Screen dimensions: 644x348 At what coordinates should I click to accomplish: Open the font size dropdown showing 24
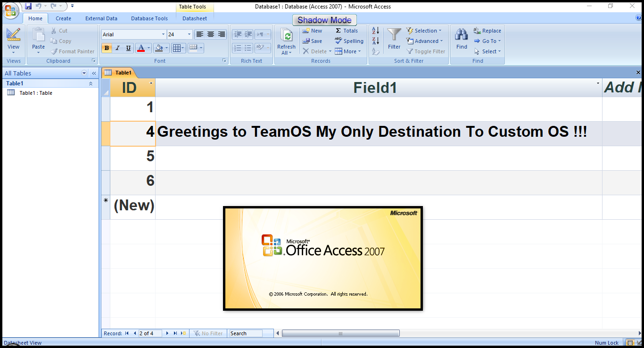190,34
